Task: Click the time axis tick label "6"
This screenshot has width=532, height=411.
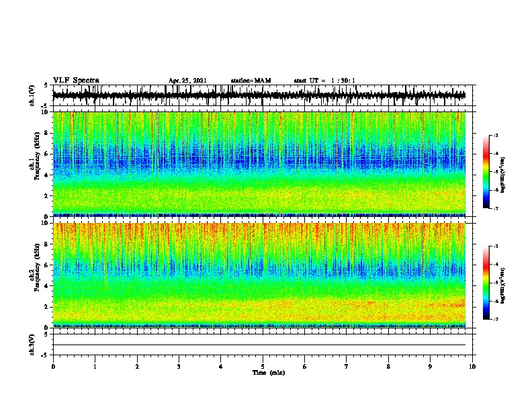Action: 305,367
